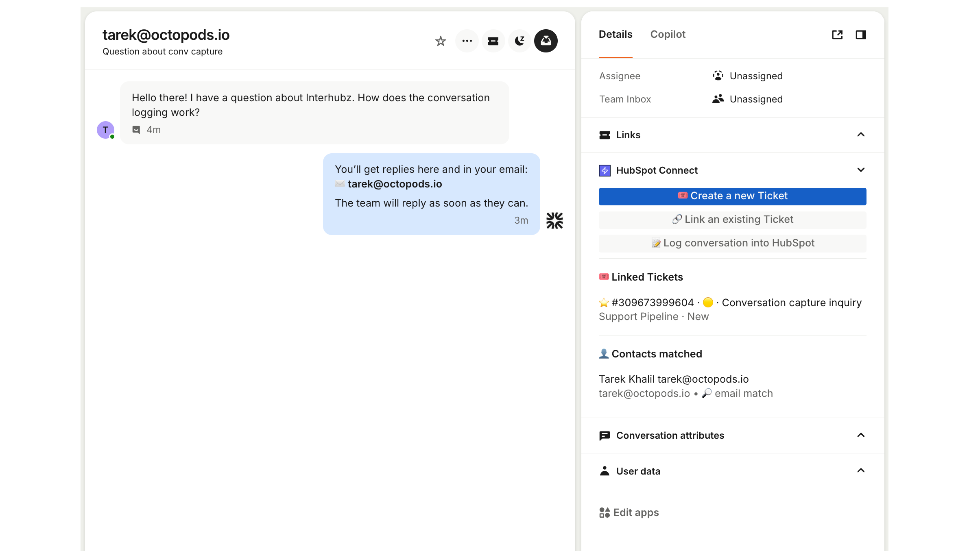Open linked ticket #309673999604
The height and width of the screenshot is (551, 980).
pyautogui.click(x=653, y=302)
